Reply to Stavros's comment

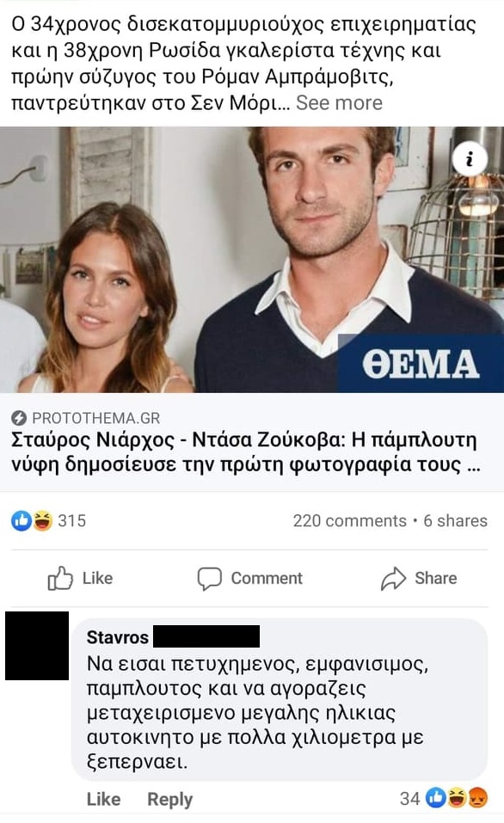[x=169, y=800]
